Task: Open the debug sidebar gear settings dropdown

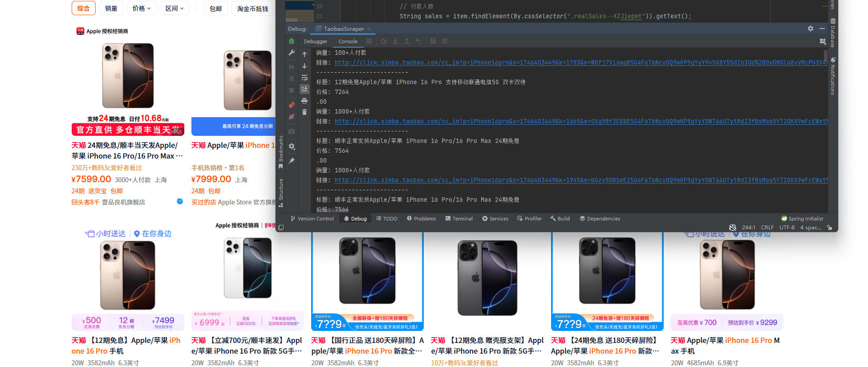Action: click(x=292, y=146)
